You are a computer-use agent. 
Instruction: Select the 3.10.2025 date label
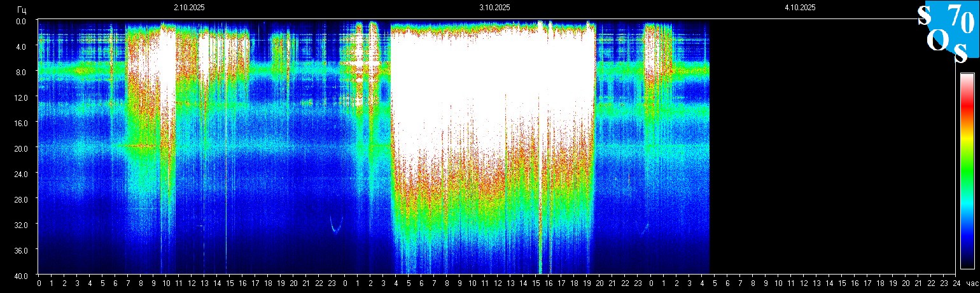tap(494, 8)
